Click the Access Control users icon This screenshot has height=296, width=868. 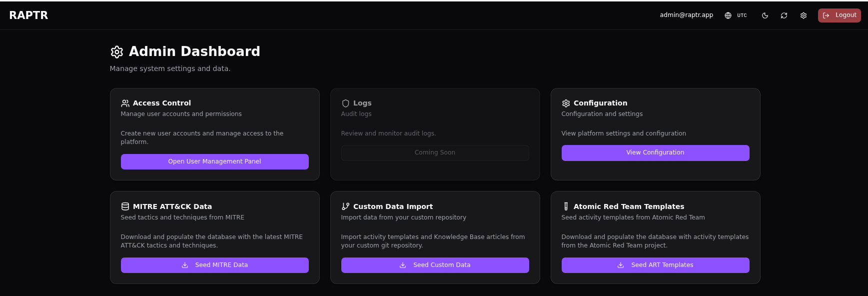125,103
